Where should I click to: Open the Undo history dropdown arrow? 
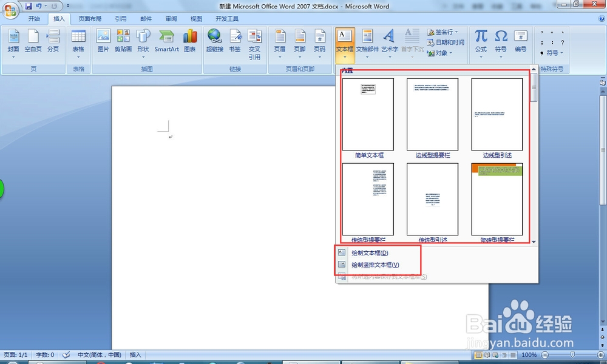[46, 6]
